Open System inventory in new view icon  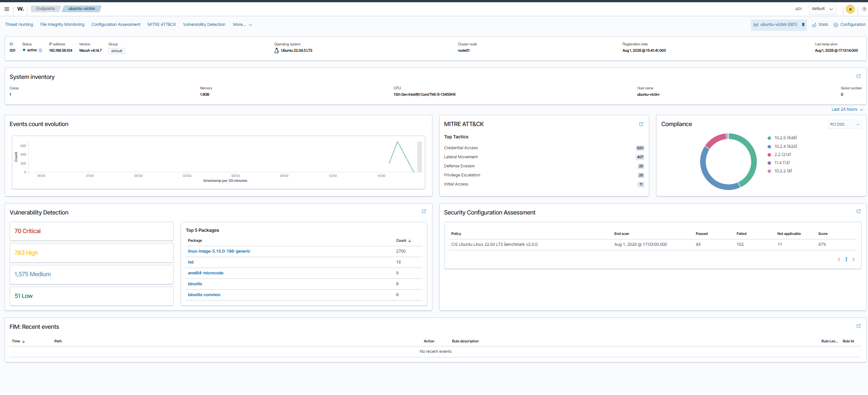coord(858,76)
